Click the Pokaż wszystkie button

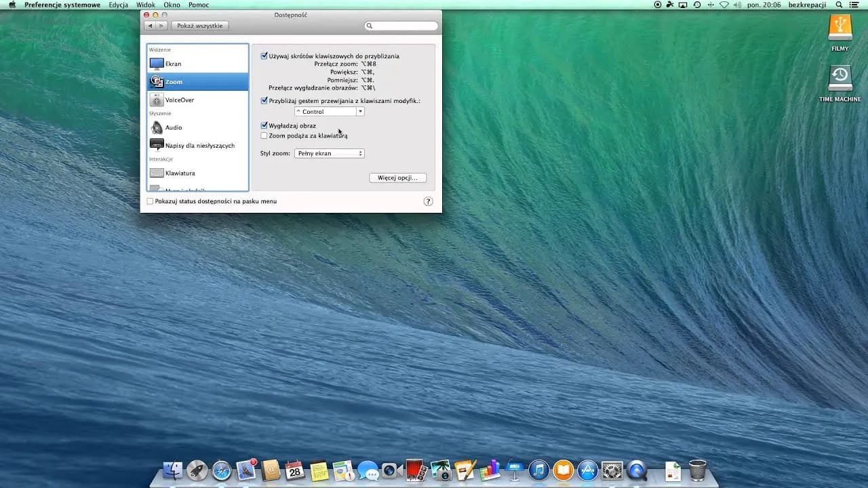point(199,26)
